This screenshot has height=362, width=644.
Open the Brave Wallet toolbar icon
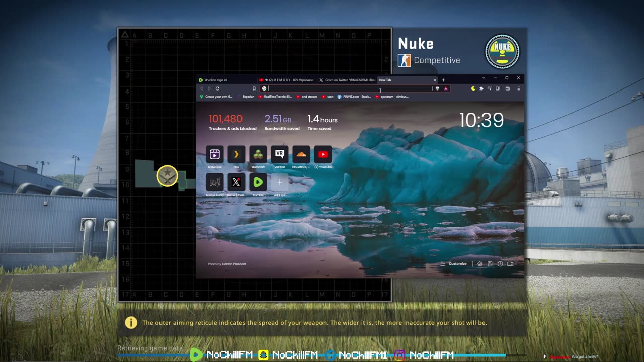pos(508,88)
